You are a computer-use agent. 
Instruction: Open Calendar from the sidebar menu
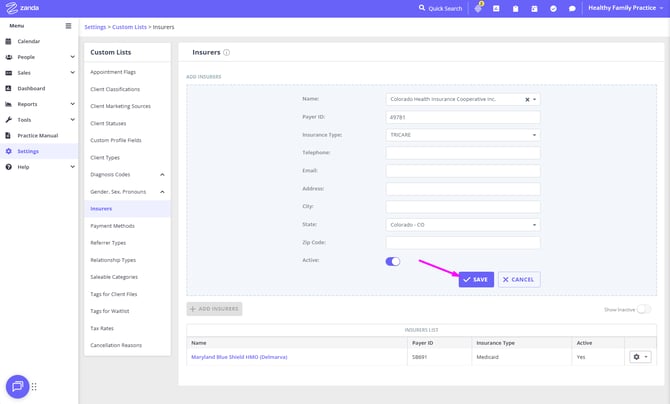point(29,41)
